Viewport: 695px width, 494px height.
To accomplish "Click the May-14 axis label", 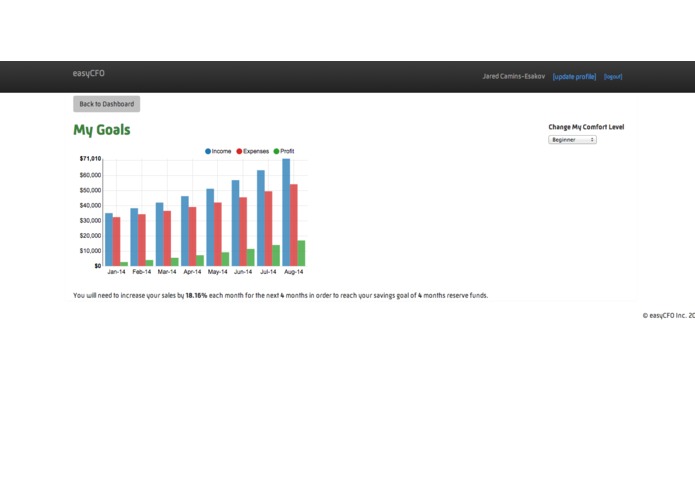I will 217,272.
